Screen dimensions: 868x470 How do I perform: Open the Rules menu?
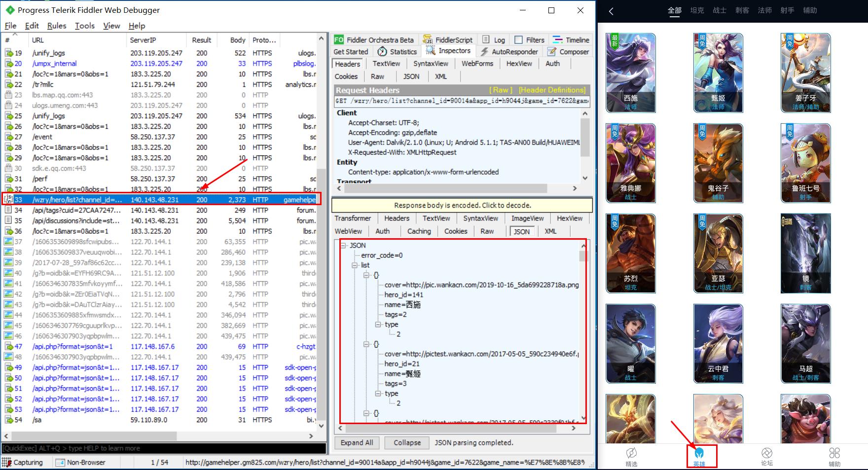coord(57,26)
